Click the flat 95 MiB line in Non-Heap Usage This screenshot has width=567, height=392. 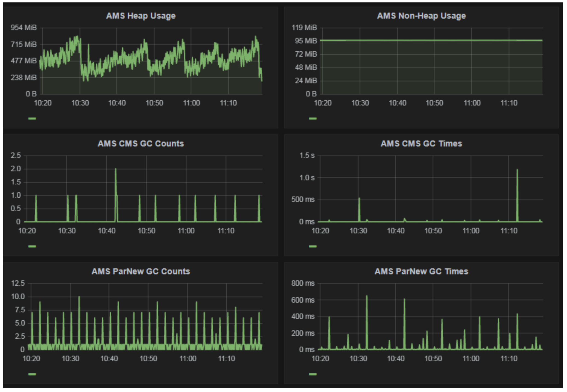(x=432, y=40)
